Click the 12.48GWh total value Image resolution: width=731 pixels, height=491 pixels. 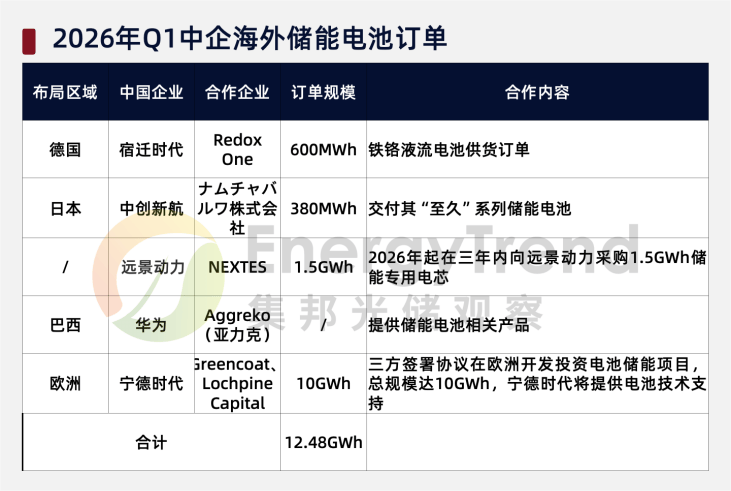coord(324,443)
